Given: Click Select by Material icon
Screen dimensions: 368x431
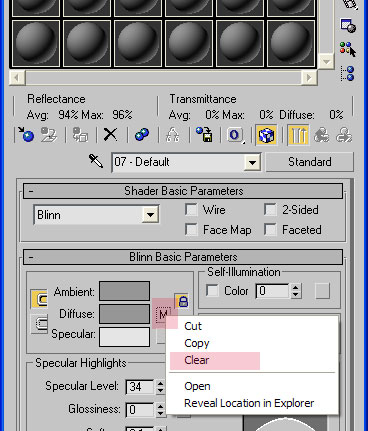Looking at the screenshot, I should click(x=348, y=49).
